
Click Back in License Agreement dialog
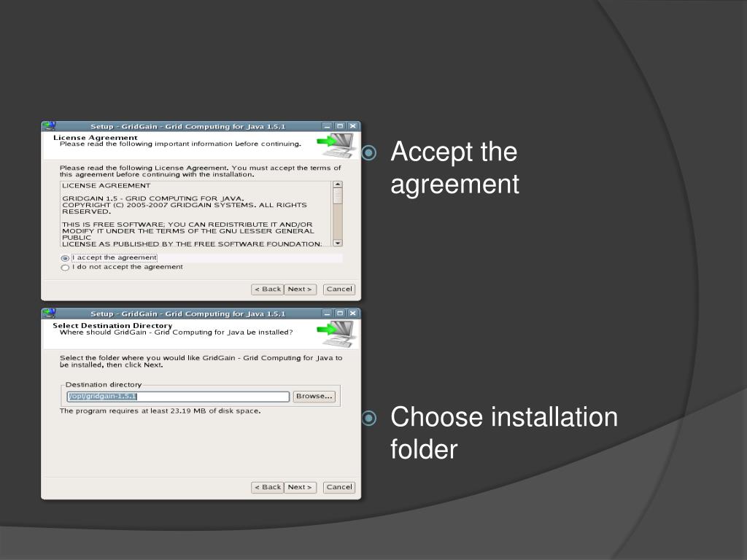(268, 289)
